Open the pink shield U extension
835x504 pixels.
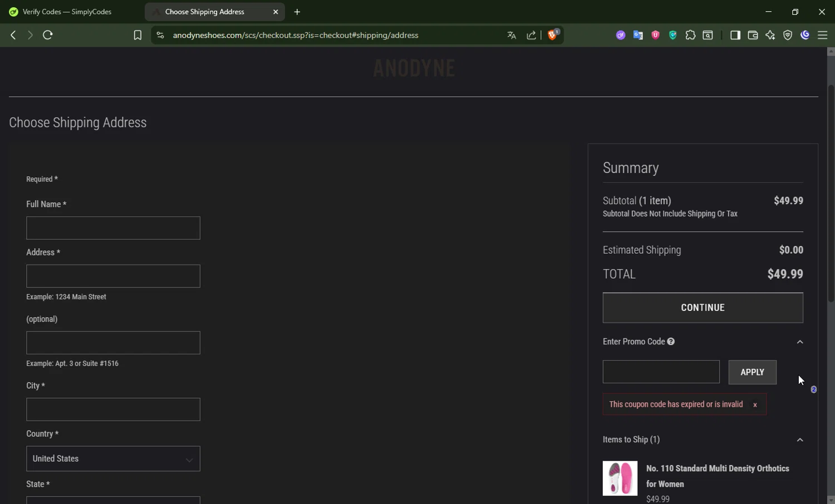pos(656,35)
